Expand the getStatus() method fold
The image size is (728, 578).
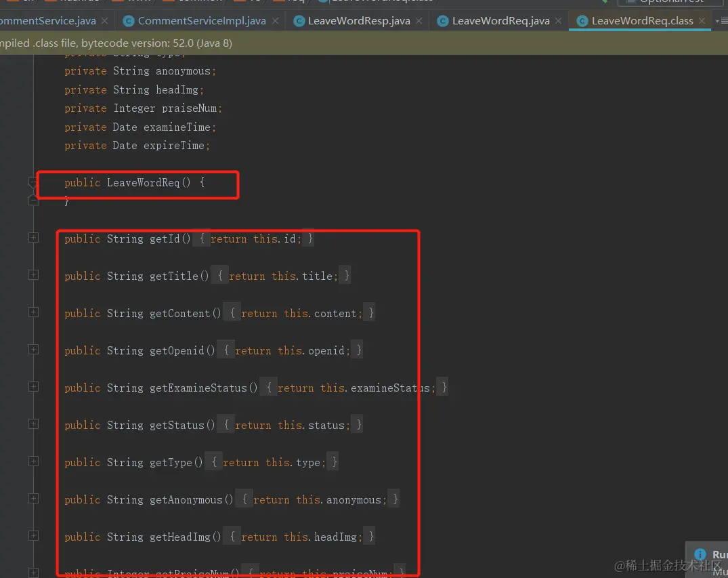tap(33, 424)
